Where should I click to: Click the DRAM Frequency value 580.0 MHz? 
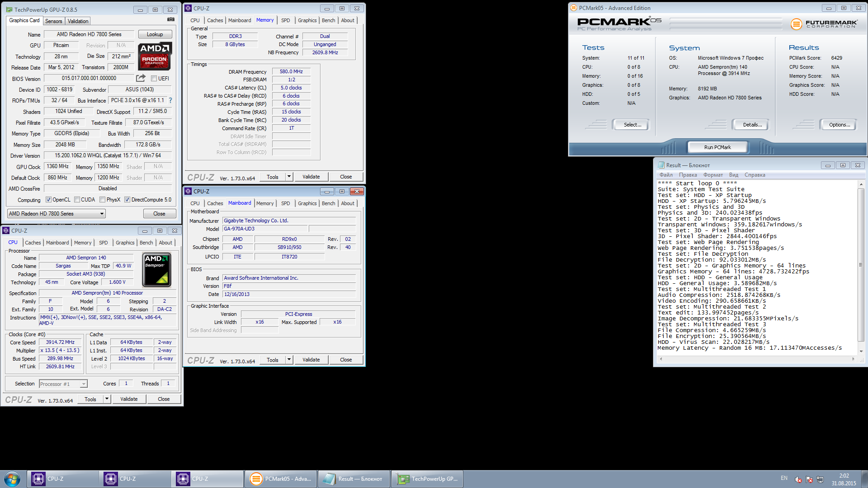pyautogui.click(x=291, y=71)
